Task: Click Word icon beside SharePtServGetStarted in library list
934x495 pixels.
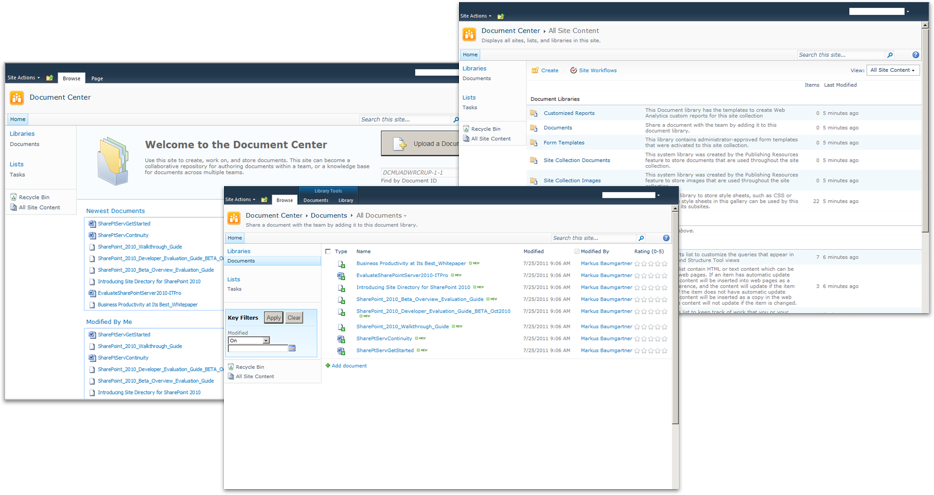Action: pyautogui.click(x=341, y=351)
